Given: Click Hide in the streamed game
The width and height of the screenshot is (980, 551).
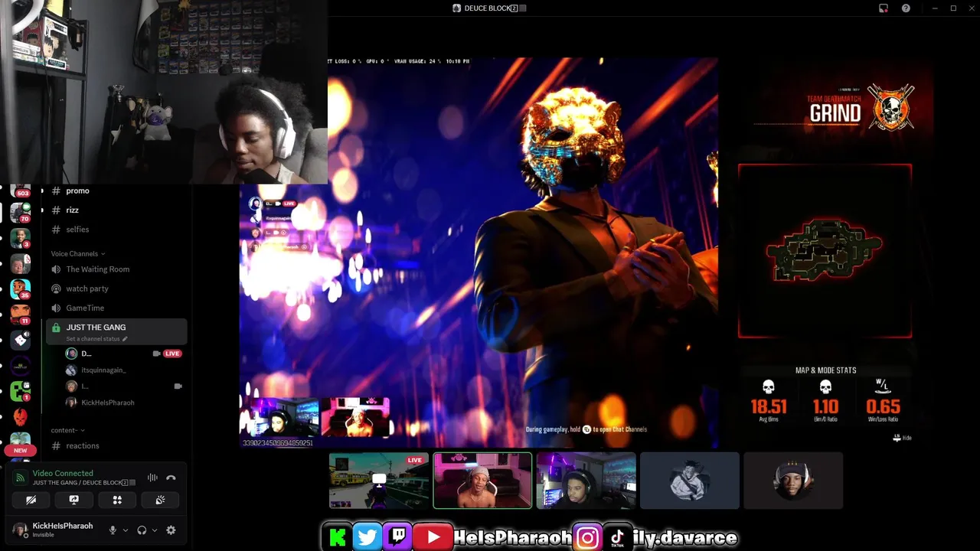Looking at the screenshot, I should click(903, 438).
